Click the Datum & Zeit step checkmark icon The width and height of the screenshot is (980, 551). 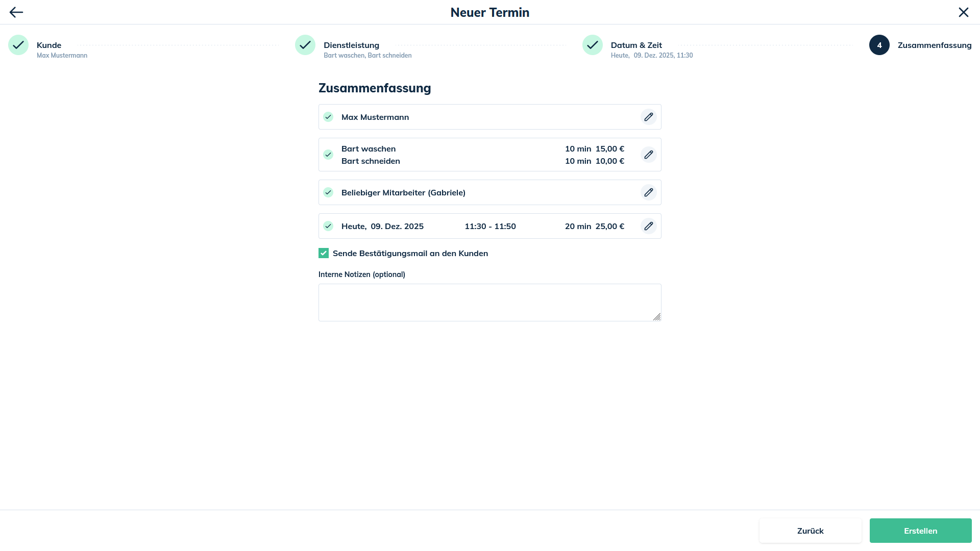tap(593, 45)
